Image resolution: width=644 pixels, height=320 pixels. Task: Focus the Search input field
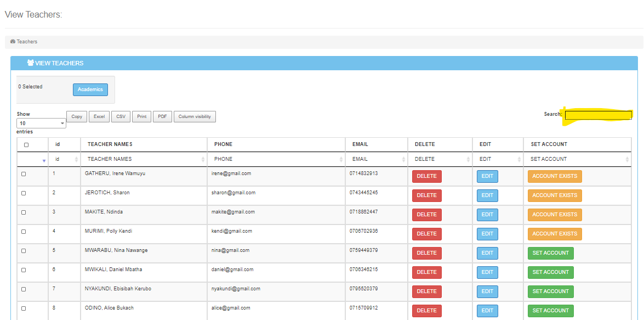(598, 115)
